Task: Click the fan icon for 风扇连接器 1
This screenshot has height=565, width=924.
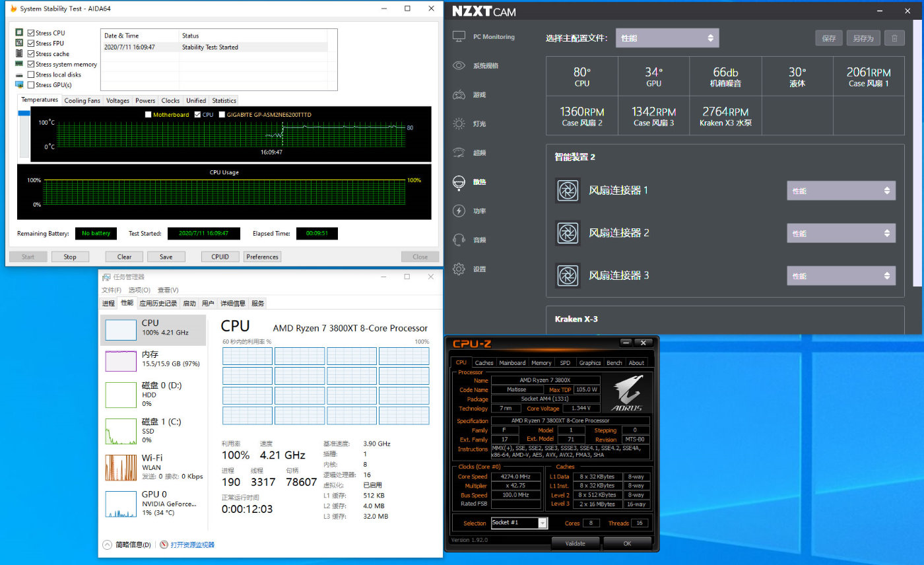Action: coord(568,191)
